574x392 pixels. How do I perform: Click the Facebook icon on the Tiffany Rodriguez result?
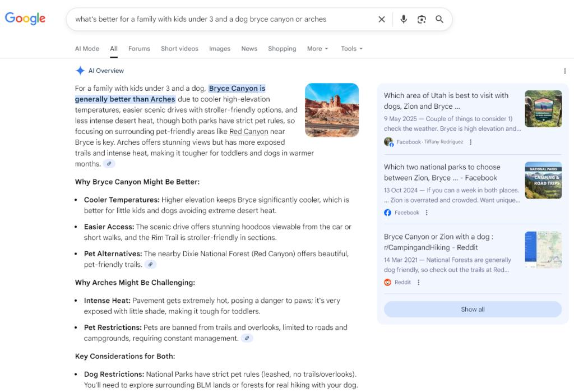pyautogui.click(x=389, y=142)
